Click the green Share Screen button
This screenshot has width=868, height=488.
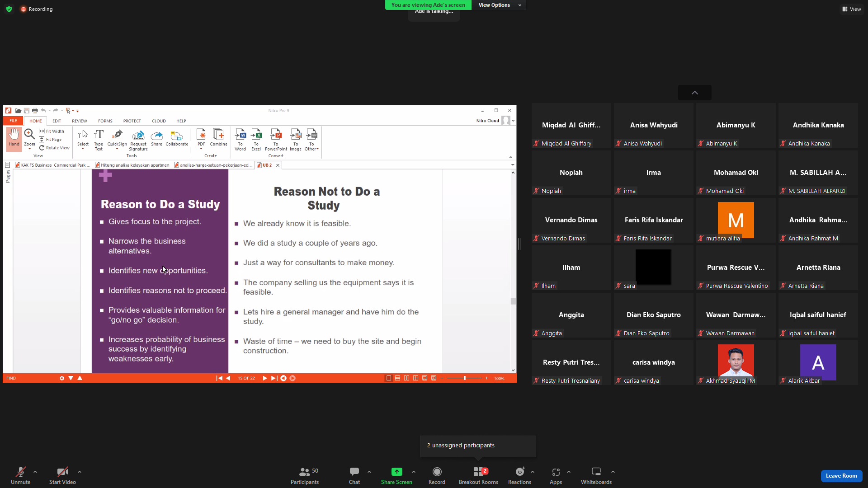click(x=396, y=476)
